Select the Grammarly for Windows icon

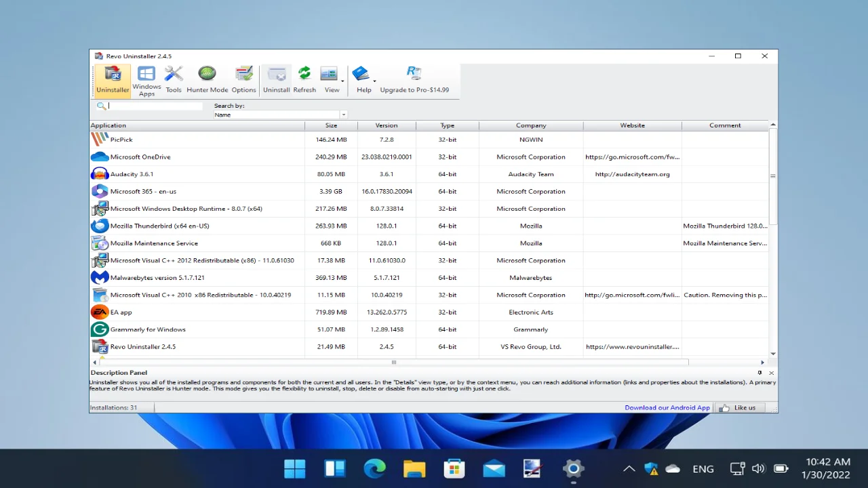[x=100, y=329]
